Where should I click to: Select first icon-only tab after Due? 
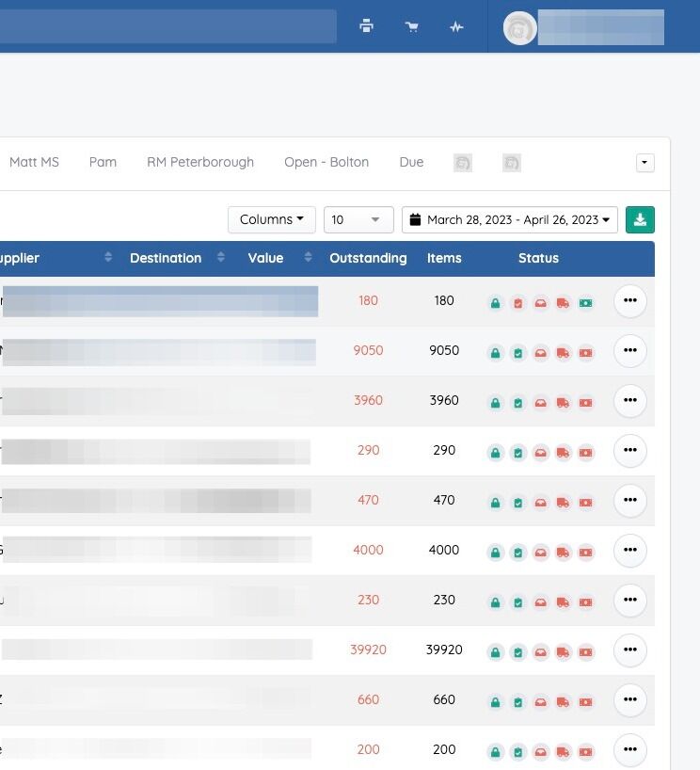coord(462,163)
